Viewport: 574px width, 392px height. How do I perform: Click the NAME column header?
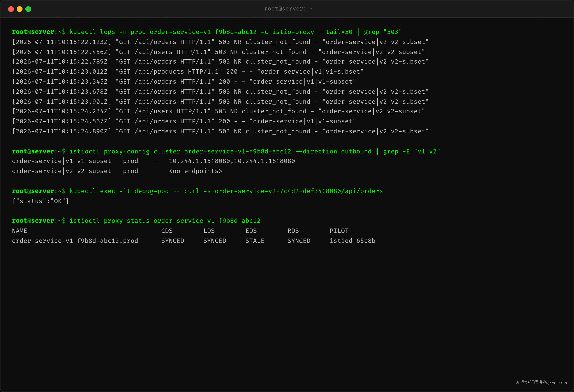20,231
